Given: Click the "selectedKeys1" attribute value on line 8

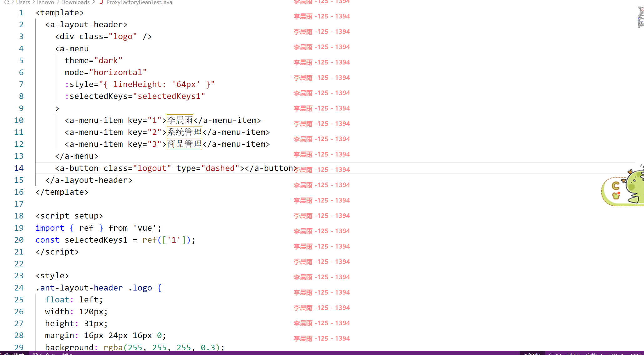Looking at the screenshot, I should click(x=169, y=96).
